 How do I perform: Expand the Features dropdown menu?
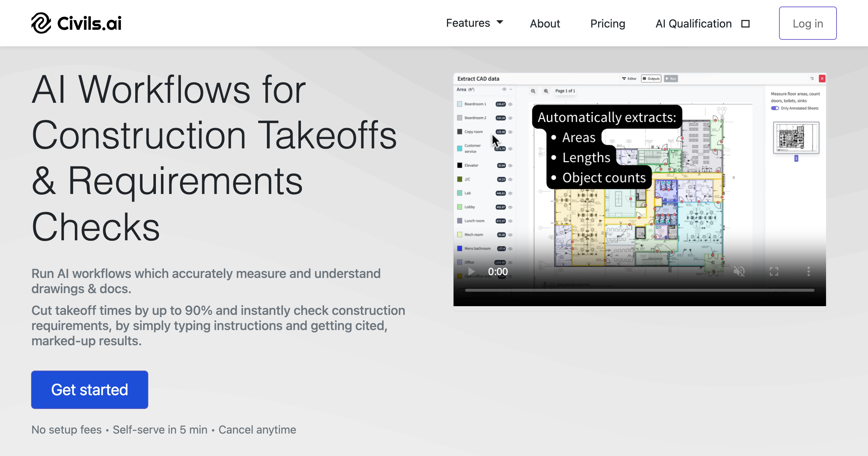coord(475,23)
